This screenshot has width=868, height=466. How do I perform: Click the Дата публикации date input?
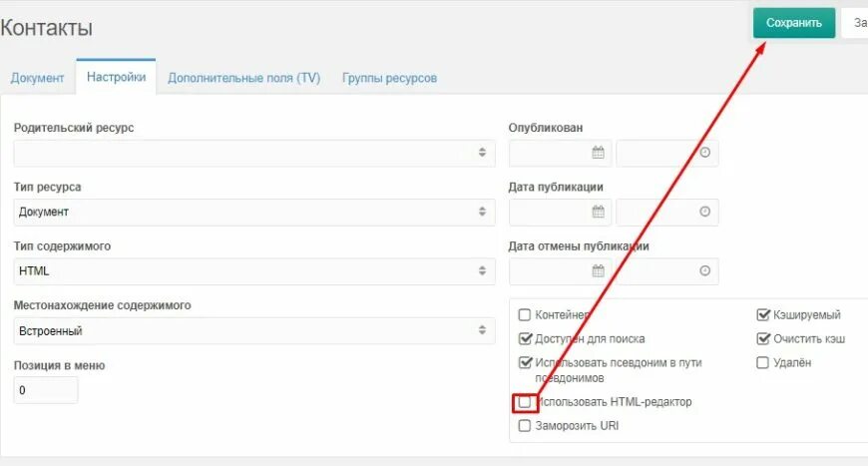(561, 212)
